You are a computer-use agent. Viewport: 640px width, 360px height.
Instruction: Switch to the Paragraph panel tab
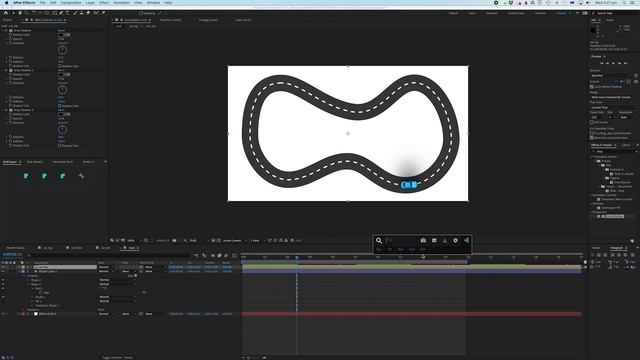pos(616,248)
